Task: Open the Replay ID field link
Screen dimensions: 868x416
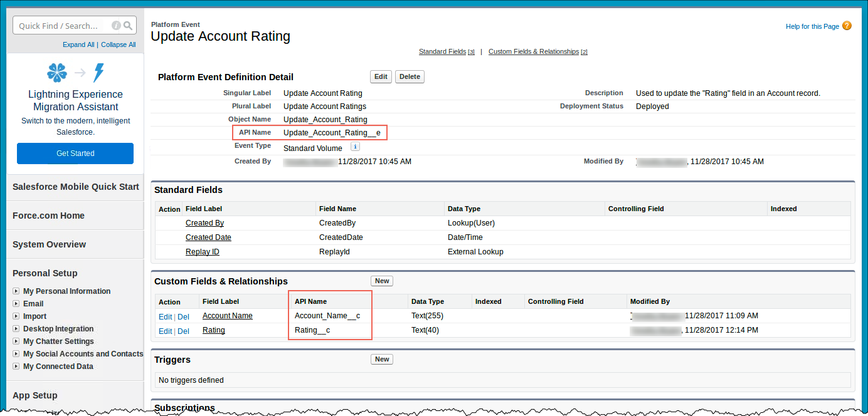Action: coord(202,252)
